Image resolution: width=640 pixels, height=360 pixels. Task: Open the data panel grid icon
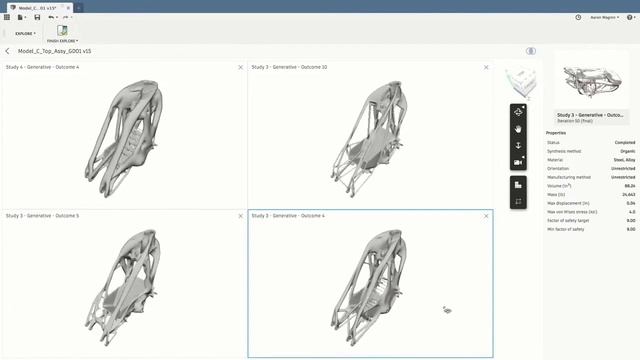pos(7,17)
